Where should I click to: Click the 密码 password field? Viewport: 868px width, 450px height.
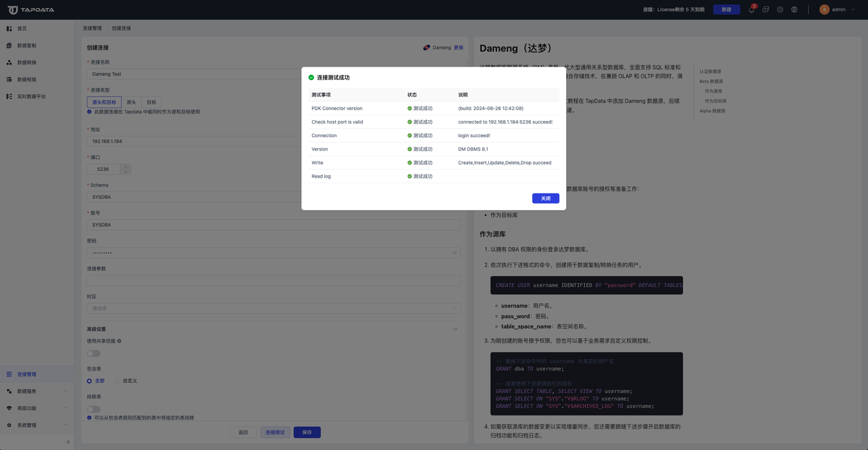pyautogui.click(x=274, y=252)
